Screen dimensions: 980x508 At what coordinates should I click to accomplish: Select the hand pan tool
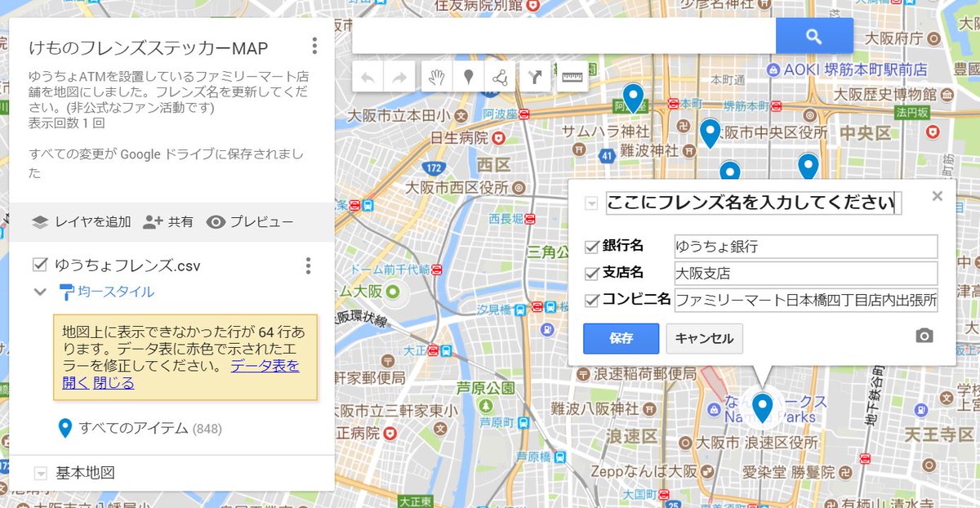point(437,76)
